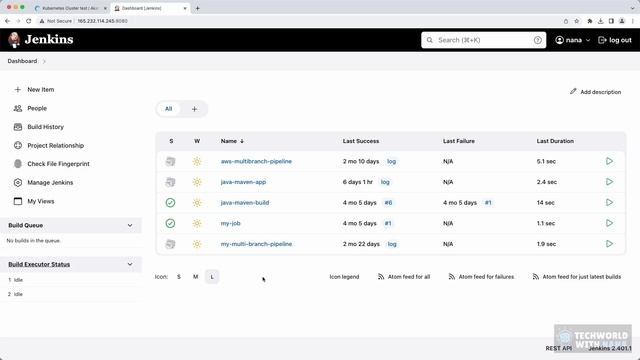Open Atom feed for just latest builds
The image size is (640, 360).
coord(576,277)
